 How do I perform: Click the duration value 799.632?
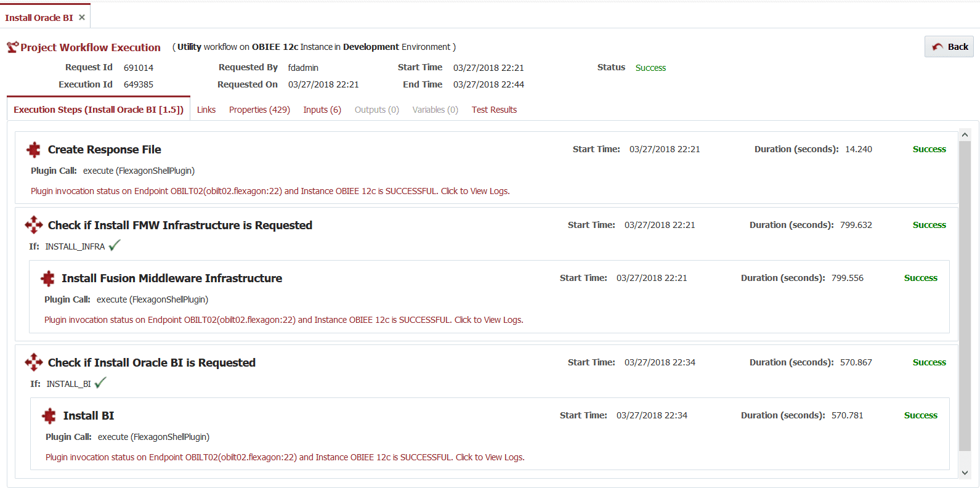(x=856, y=225)
